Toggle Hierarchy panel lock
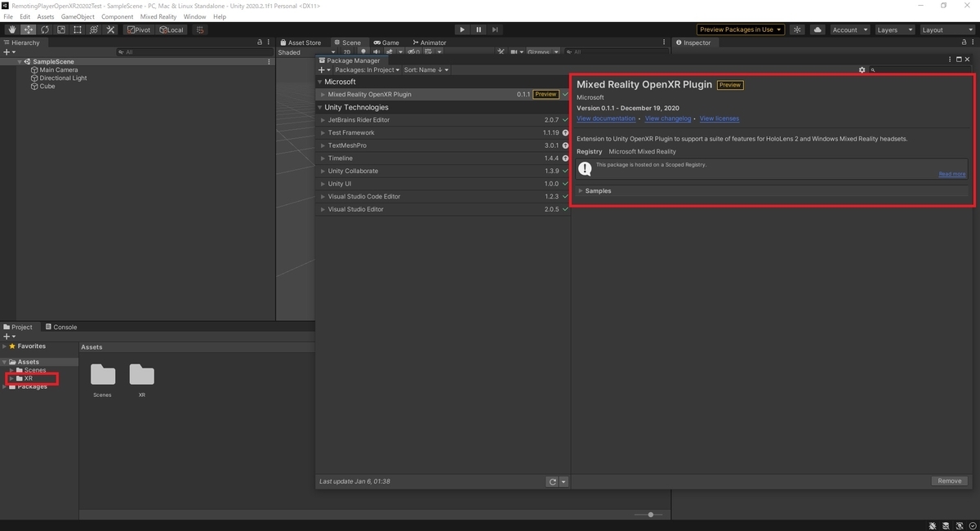The width and height of the screenshot is (980, 531). pos(261,42)
